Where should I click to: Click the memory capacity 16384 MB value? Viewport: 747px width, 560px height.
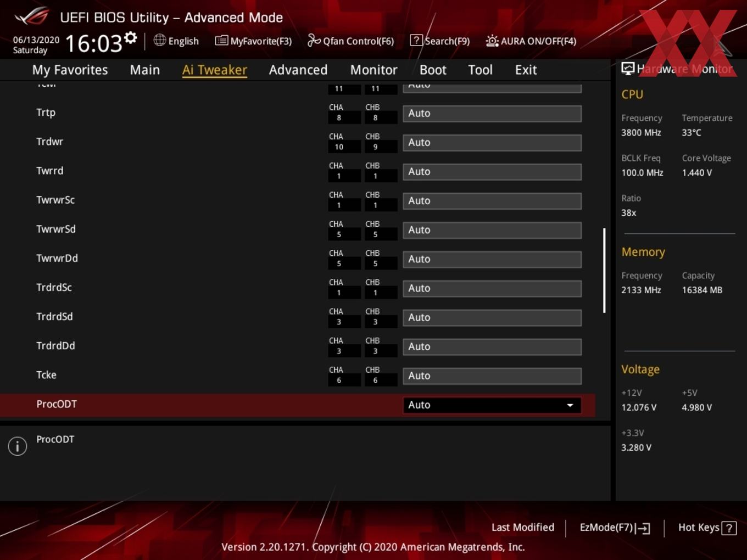[702, 290]
